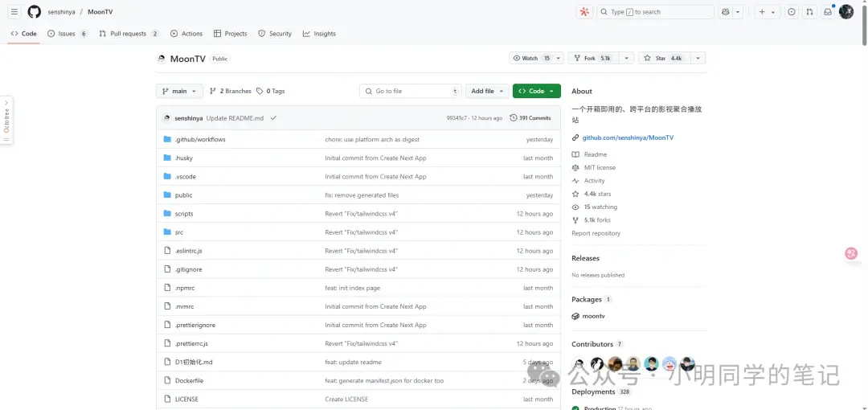Click the moontv package cube icon

pyautogui.click(x=575, y=317)
